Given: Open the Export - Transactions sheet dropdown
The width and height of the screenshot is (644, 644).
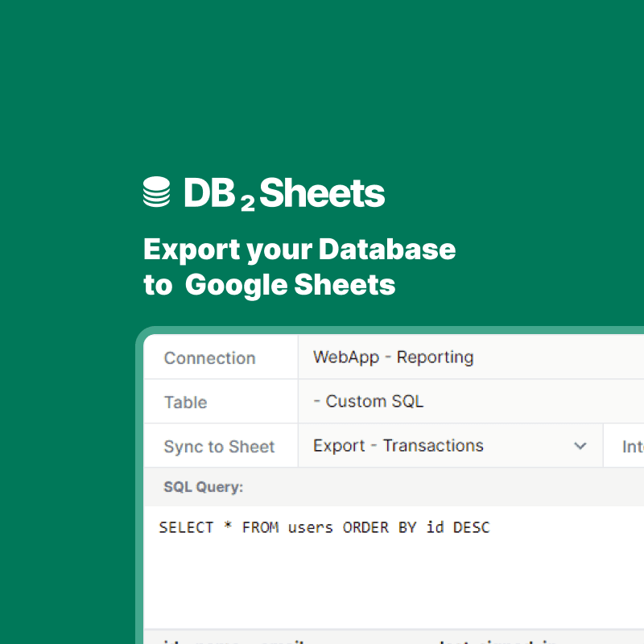Looking at the screenshot, I should coord(450,446).
